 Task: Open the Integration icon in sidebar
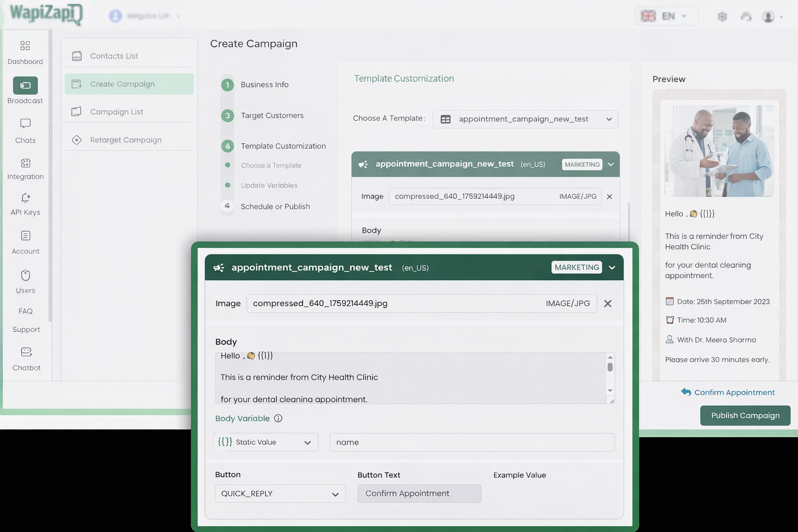click(25, 163)
